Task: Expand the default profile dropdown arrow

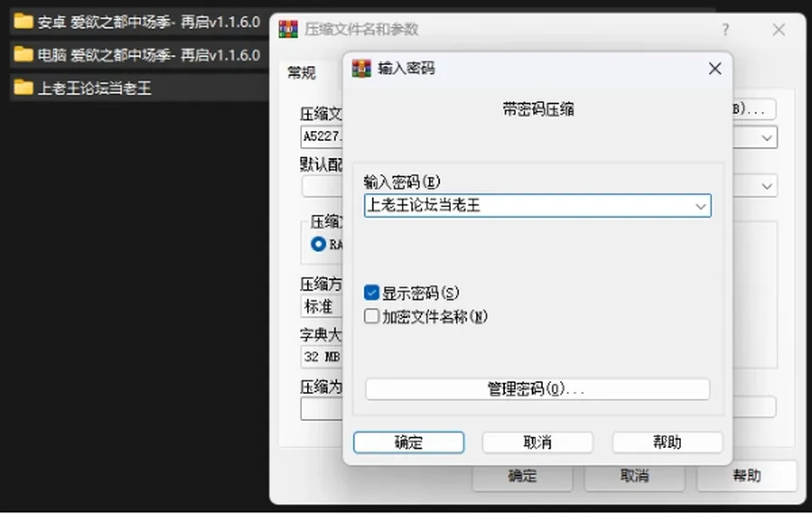Action: [766, 186]
